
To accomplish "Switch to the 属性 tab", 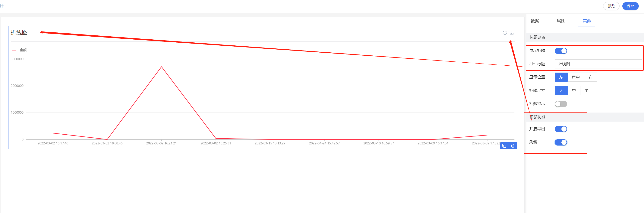I will tap(561, 21).
